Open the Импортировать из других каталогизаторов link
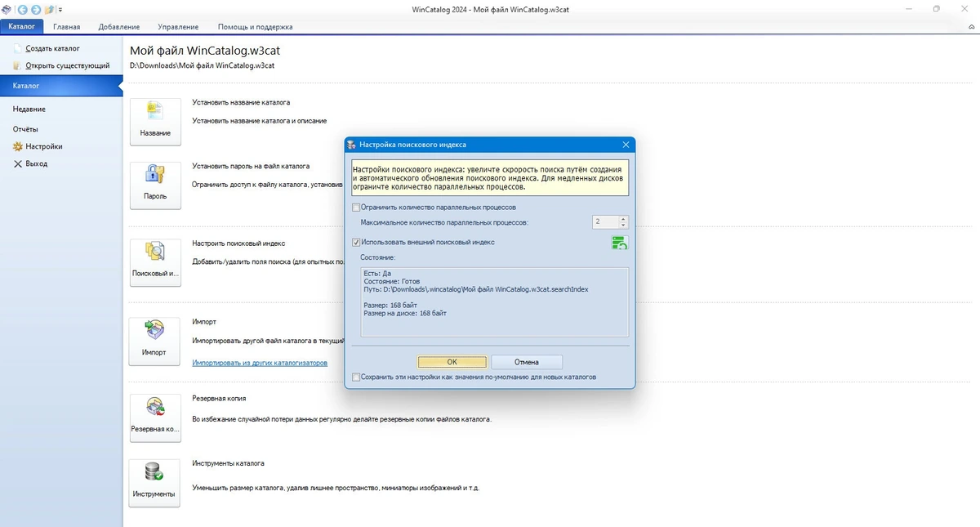This screenshot has height=527, width=980. 260,362
